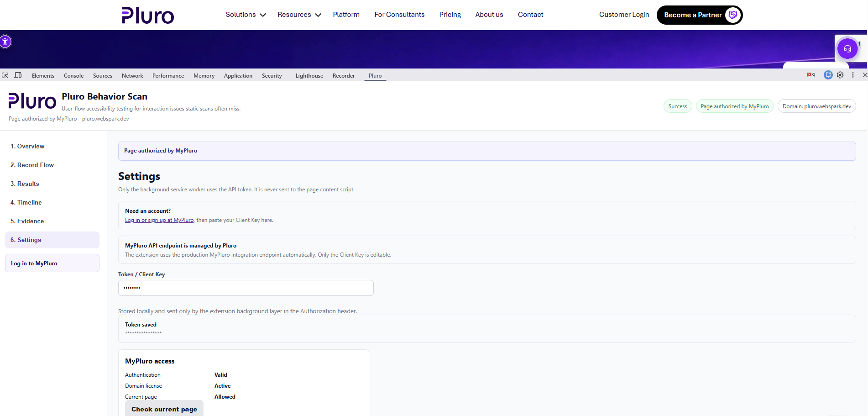Click the Domain license Active value

tap(223, 386)
